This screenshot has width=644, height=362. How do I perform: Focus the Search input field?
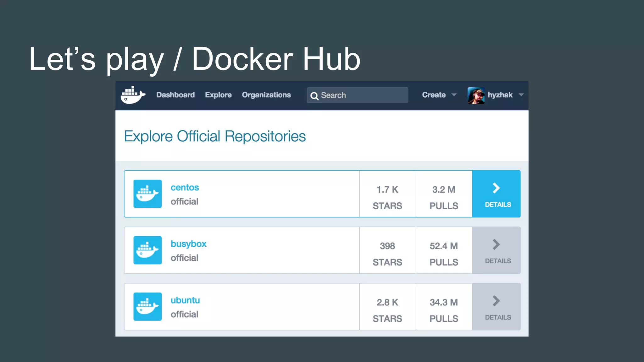point(358,95)
